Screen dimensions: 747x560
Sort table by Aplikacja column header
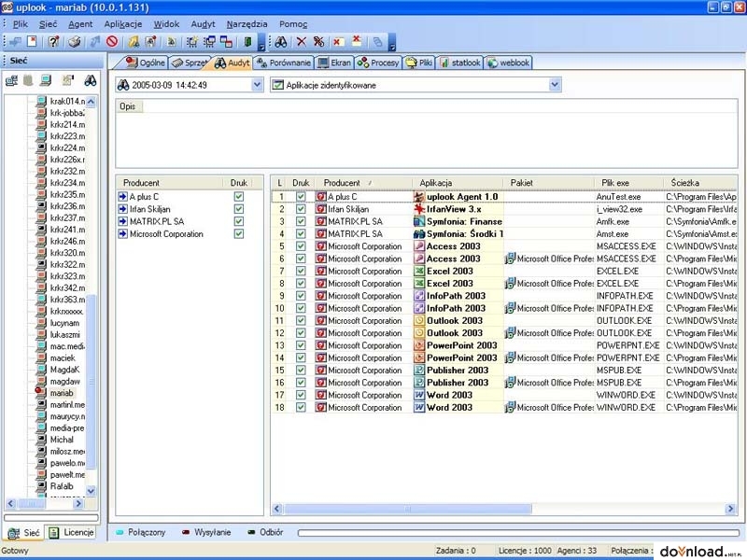coord(458,183)
